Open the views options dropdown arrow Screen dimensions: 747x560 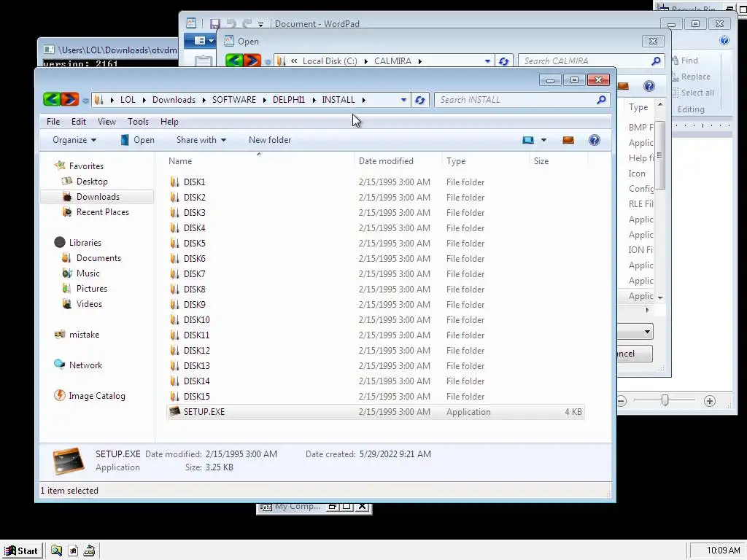click(543, 140)
